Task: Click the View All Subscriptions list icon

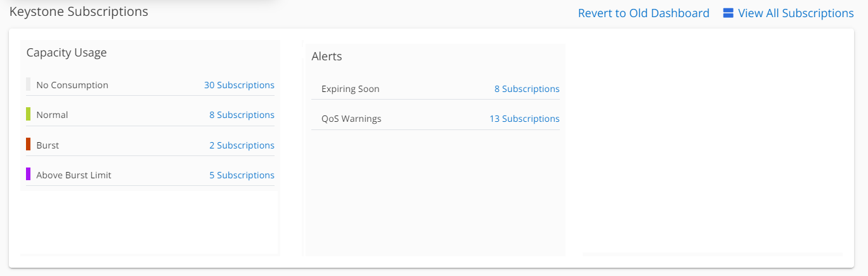Action: click(x=728, y=13)
